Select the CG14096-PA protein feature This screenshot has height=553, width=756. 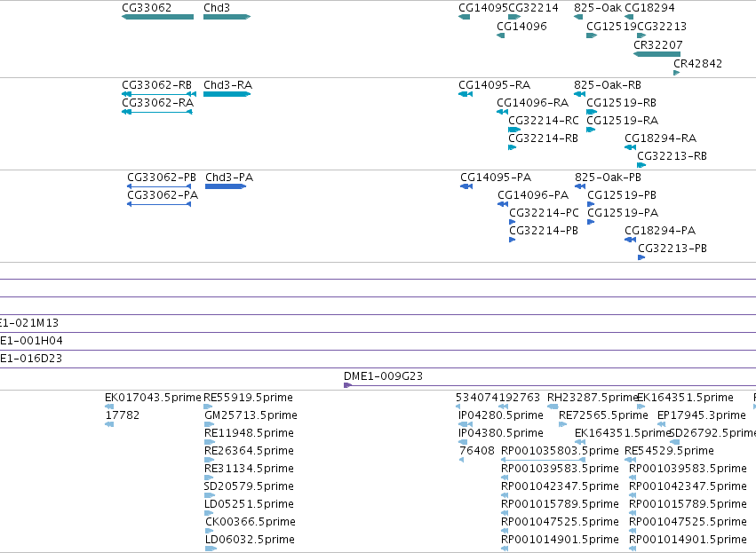coord(503,204)
